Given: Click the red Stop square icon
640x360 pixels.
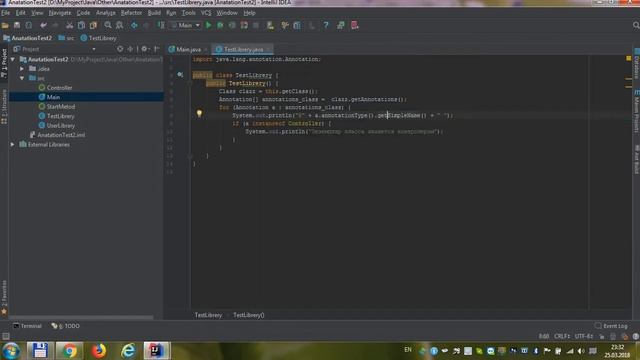Looking at the screenshot, I should [256, 25].
